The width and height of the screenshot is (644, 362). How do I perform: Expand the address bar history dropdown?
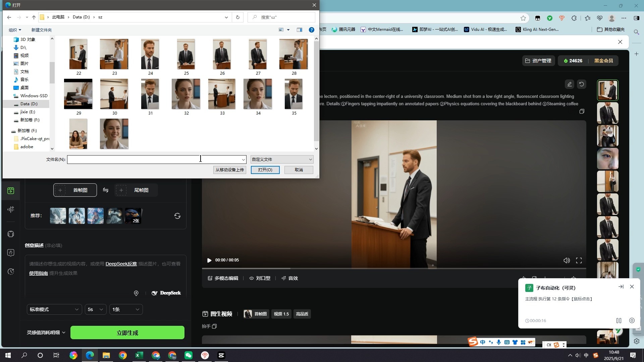(226, 17)
